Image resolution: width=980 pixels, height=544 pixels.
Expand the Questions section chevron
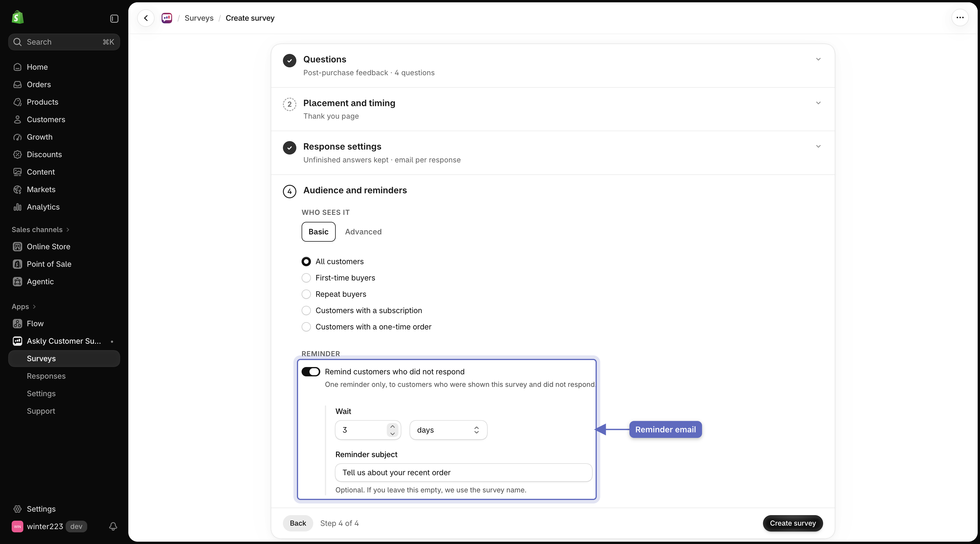(x=818, y=59)
